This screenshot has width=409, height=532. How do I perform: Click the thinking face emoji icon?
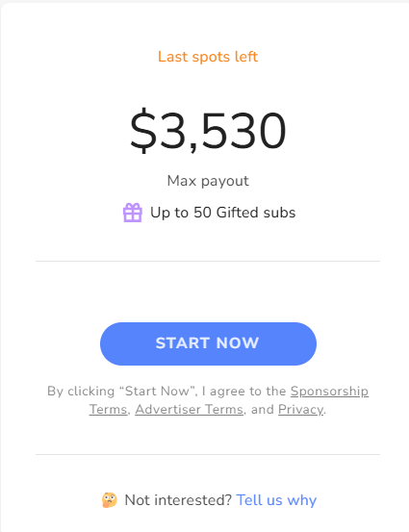(x=110, y=500)
